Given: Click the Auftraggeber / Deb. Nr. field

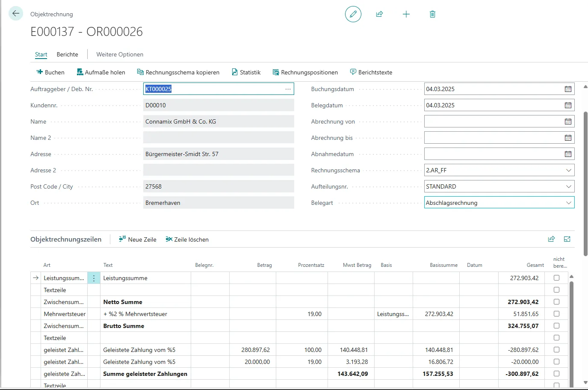Looking at the screenshot, I should pyautogui.click(x=214, y=89).
